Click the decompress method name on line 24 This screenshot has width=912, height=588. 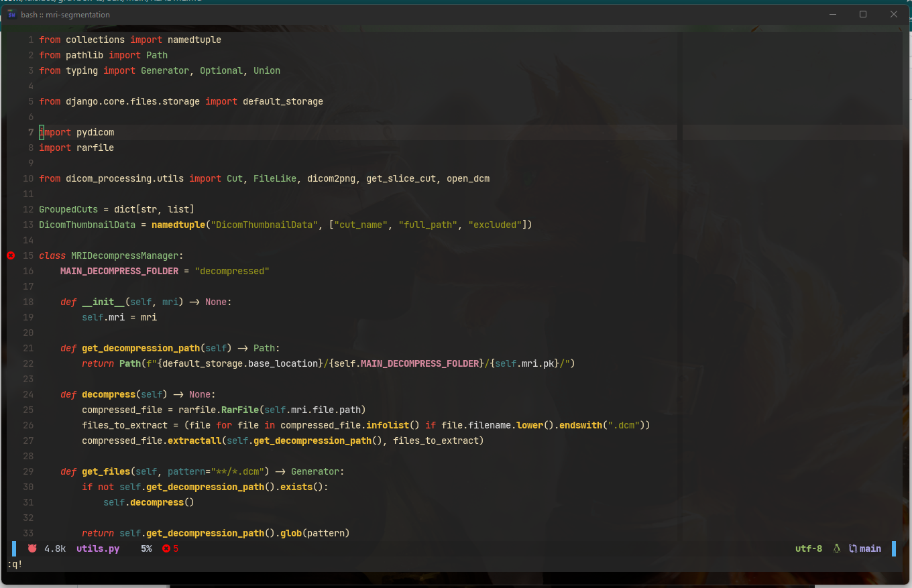[x=109, y=394]
